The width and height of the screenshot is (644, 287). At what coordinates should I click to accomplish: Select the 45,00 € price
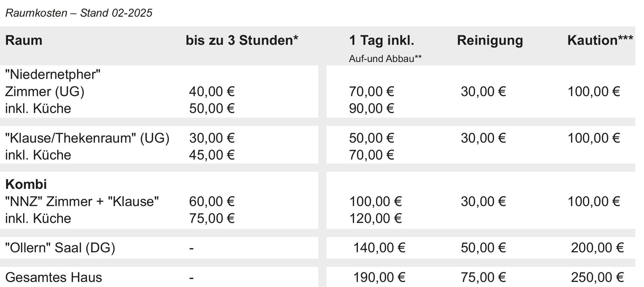pyautogui.click(x=212, y=155)
